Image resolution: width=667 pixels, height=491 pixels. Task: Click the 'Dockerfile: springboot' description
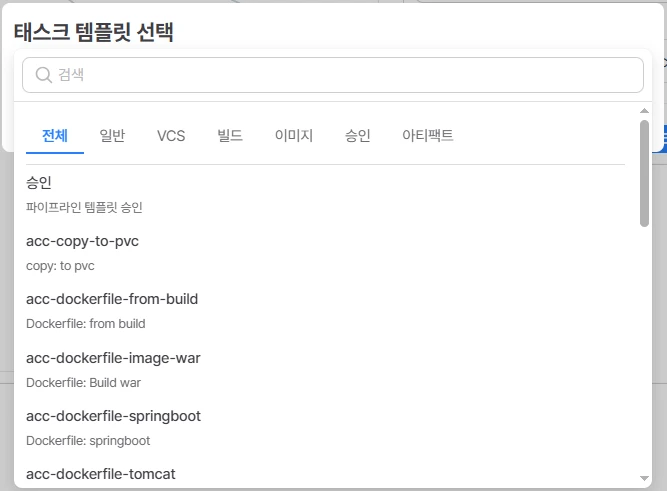tap(88, 441)
